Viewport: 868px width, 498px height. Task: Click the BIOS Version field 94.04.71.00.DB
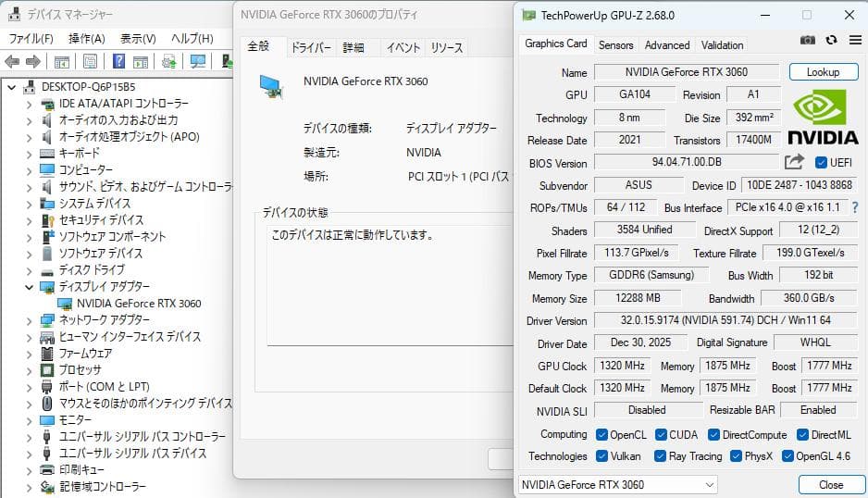[x=687, y=162]
